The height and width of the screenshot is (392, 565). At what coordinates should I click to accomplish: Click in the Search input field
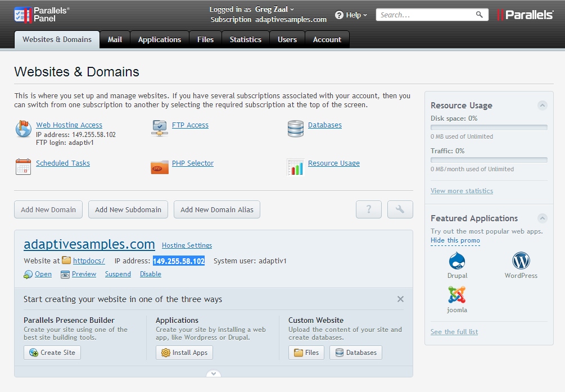426,15
